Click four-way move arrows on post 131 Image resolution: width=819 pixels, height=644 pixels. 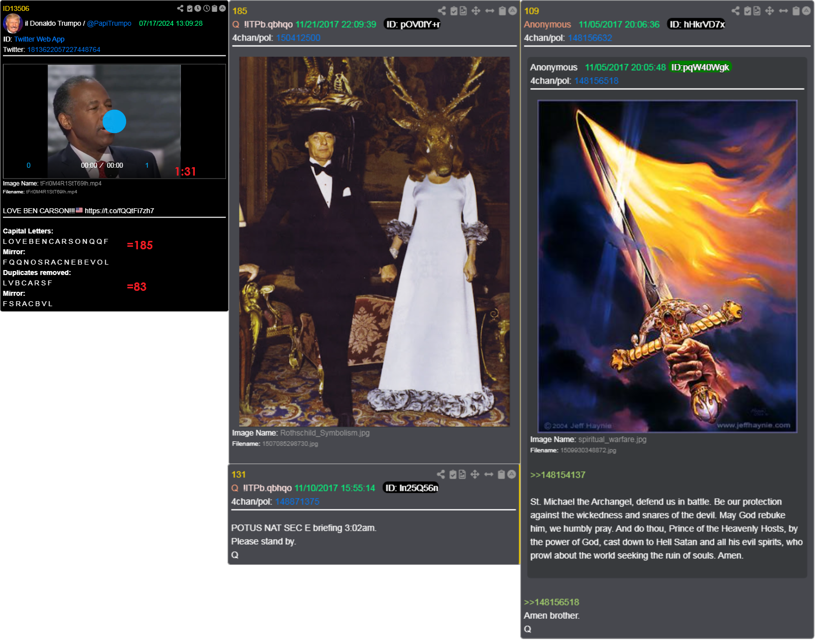[475, 474]
